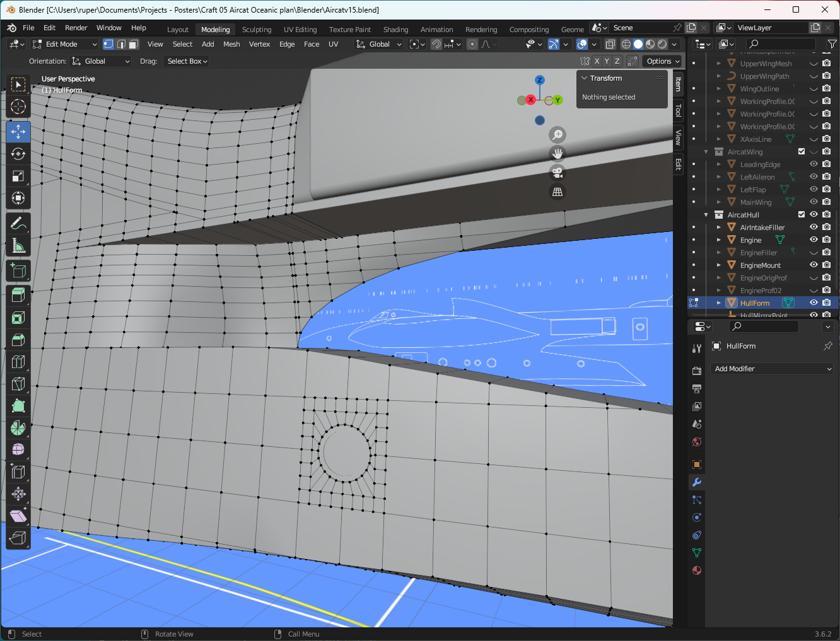Activate the Add Cube tool
840x641 pixels.
[18, 270]
